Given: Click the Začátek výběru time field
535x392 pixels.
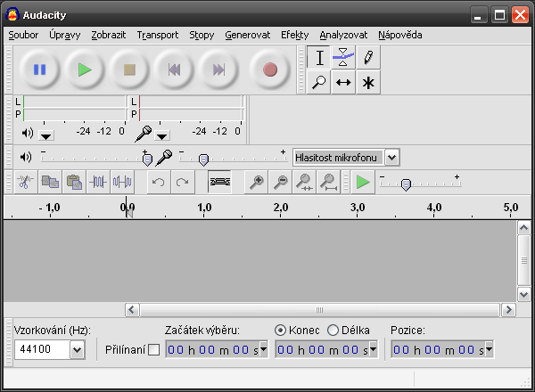Looking at the screenshot, I should coord(217,349).
